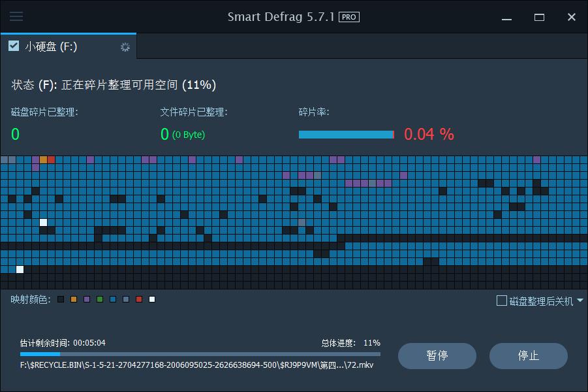Uncheck the 小硬盘 (F:) checkbox
588x392 pixels.
pos(14,46)
